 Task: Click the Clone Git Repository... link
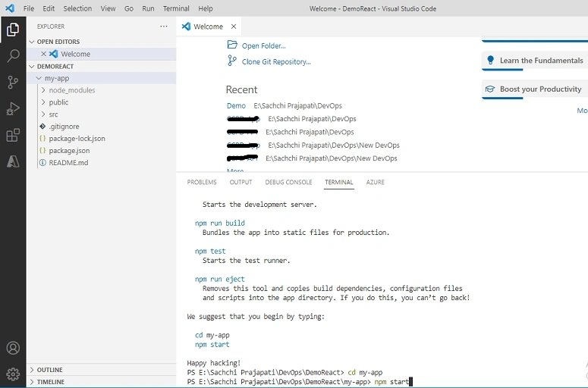[x=276, y=62]
